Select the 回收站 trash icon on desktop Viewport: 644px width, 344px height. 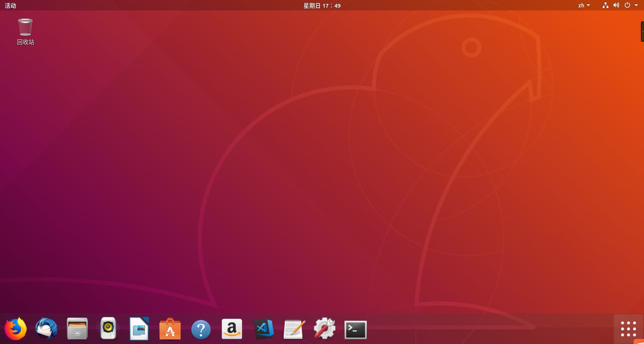coord(26,32)
